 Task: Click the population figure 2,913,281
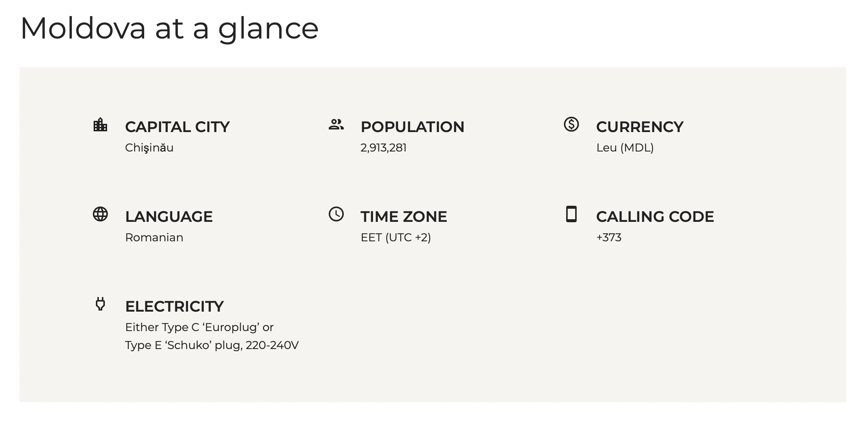coord(383,148)
